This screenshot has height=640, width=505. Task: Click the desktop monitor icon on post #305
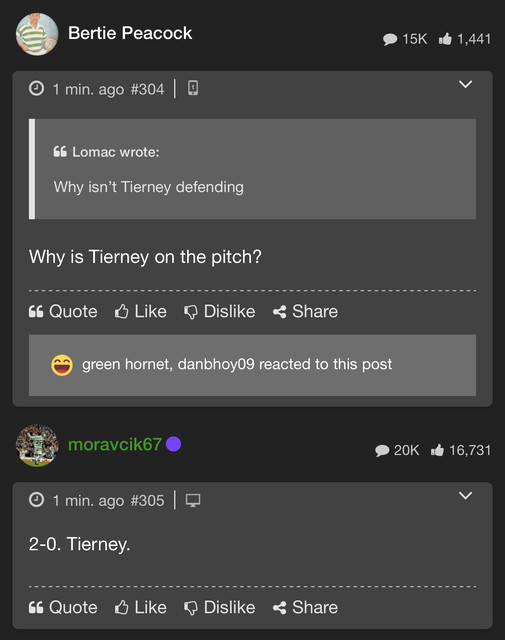coord(193,500)
